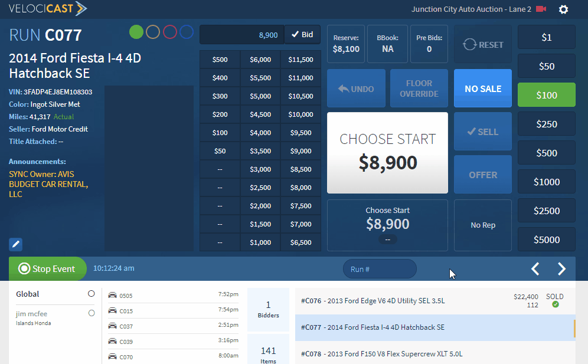
Task: Click the red video camera icon
Action: tap(541, 9)
